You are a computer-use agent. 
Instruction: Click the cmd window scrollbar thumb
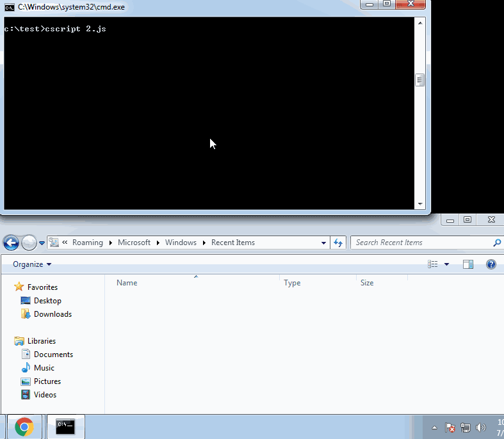point(419,80)
